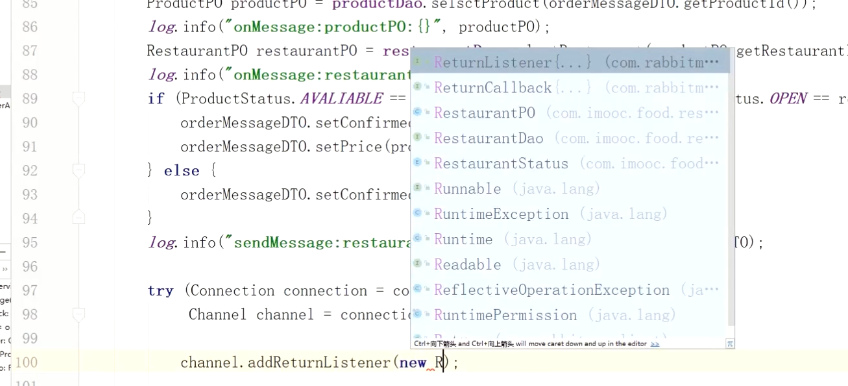Click ProductStatus.AVALIABLE on line 89
Screen dimensions: 848x386
(282, 98)
